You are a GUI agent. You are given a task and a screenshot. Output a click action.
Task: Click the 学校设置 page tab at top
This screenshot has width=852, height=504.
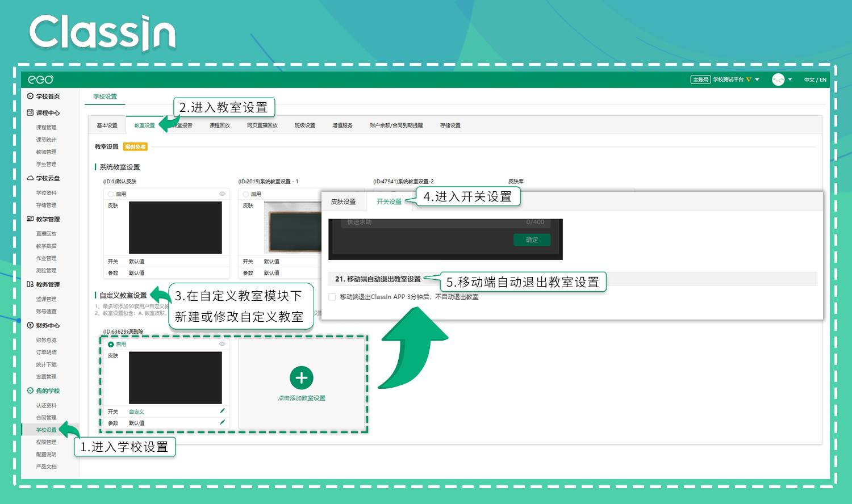(105, 96)
